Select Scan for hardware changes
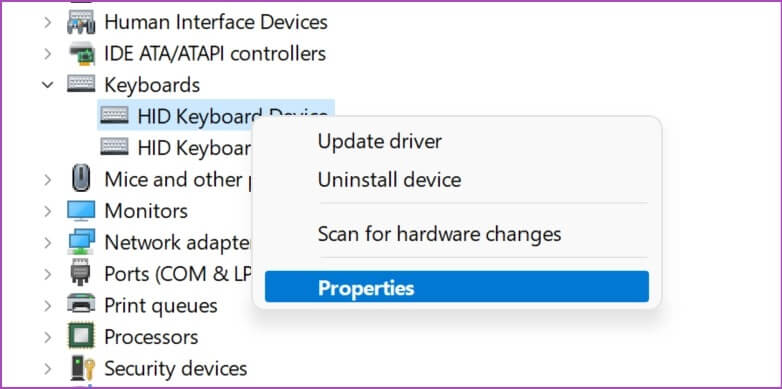Viewport: 782px width, 389px height. pos(439,234)
